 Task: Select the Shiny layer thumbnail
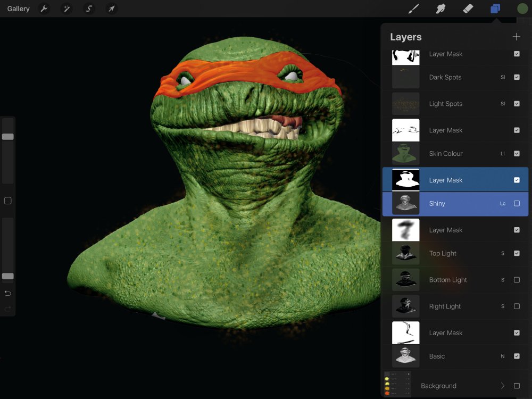pos(406,203)
